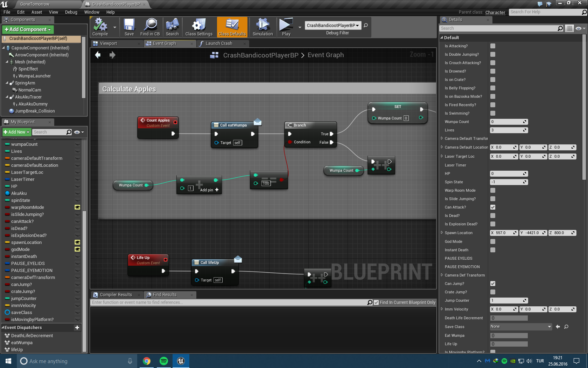Go back using graph navigation arrow

click(x=98, y=55)
